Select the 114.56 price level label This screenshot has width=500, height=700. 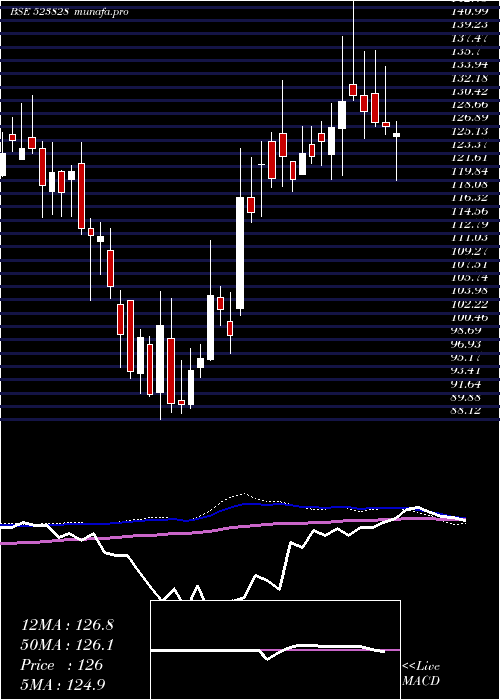pos(468,211)
